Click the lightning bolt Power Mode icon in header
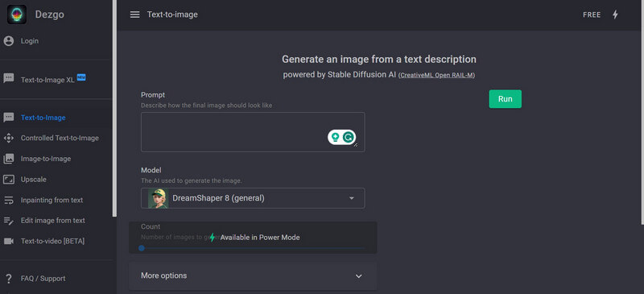644x294 pixels. [615, 14]
